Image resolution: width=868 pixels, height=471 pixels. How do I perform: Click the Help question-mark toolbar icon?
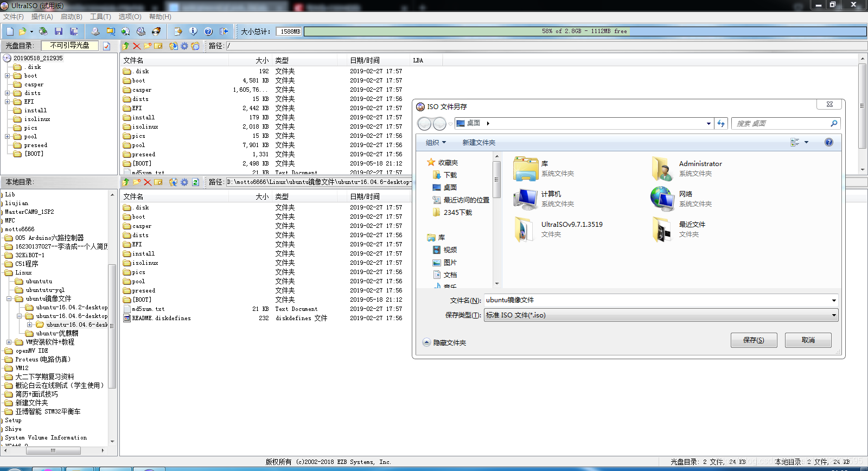(208, 31)
